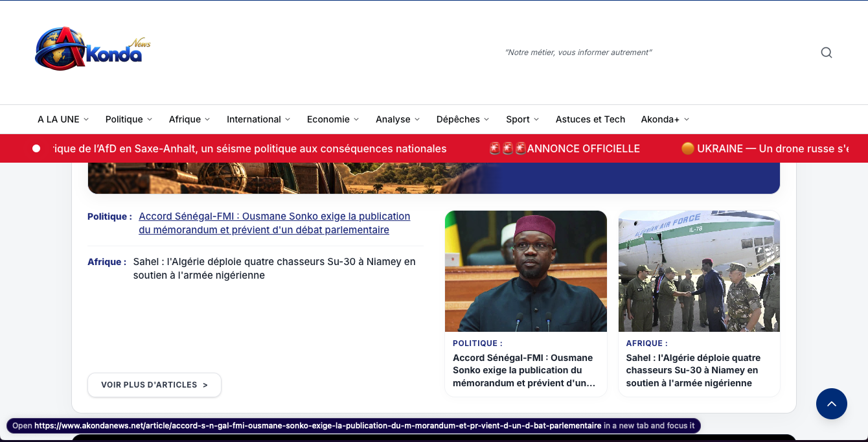This screenshot has width=868, height=442.
Task: Click the white dot in the red ticker
Action: coord(36,148)
